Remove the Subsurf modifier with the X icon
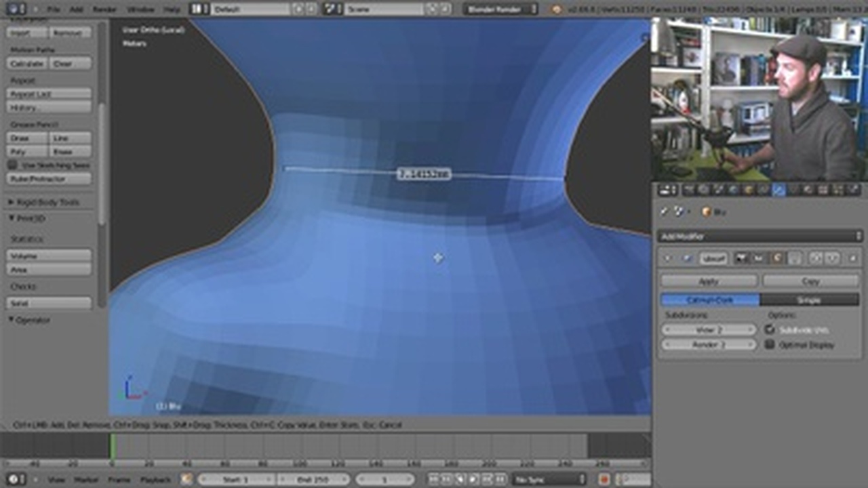The height and width of the screenshot is (488, 868). (x=852, y=258)
